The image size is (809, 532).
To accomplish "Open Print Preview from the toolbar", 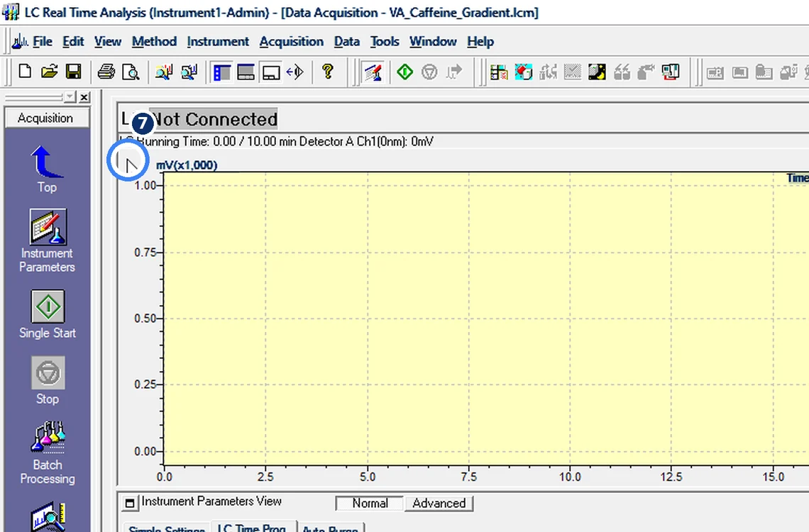I will [131, 72].
